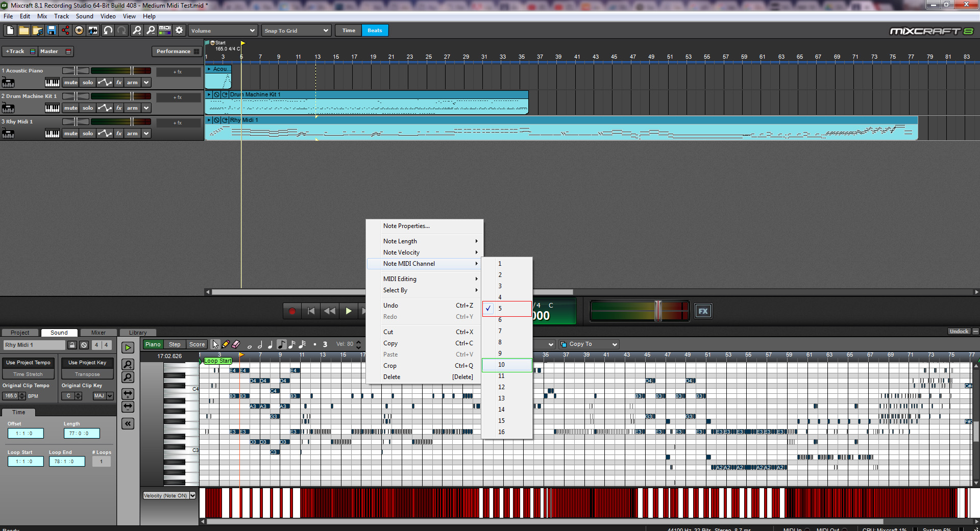Viewport: 980px width, 531px height.
Task: Toggle the dotted note button in the piano roll
Action: (315, 345)
